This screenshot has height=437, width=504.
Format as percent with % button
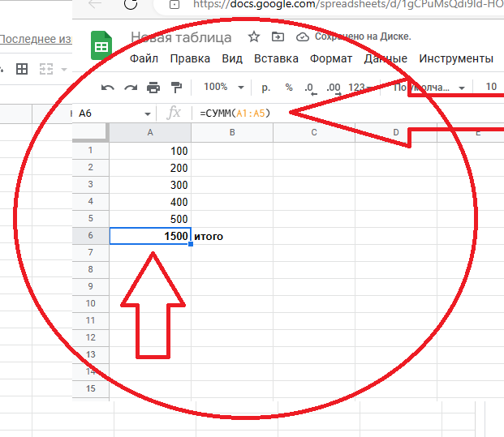(x=289, y=88)
